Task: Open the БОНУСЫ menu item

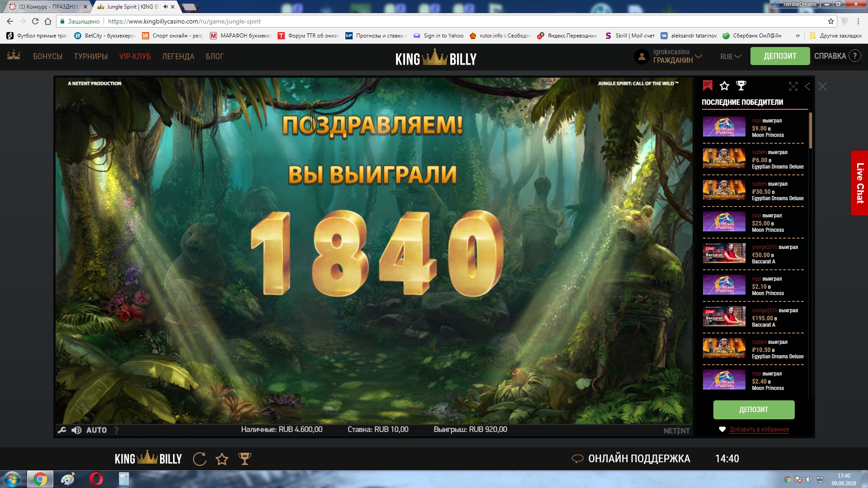Action: point(47,56)
